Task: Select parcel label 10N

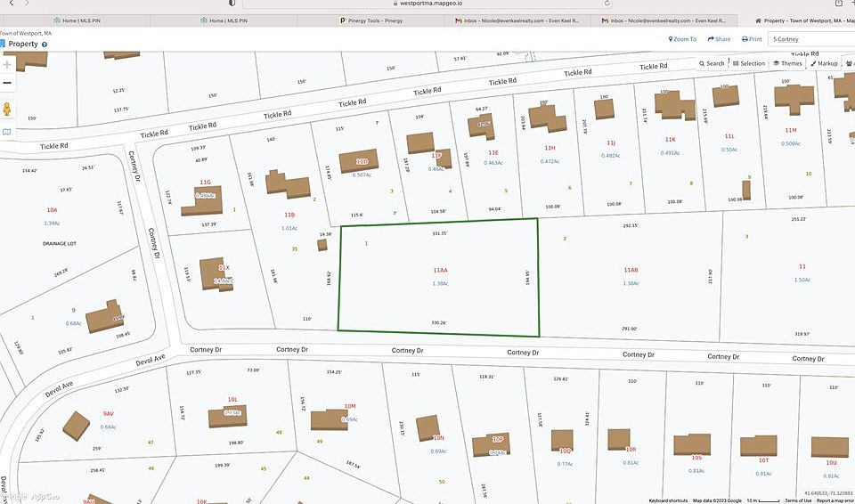Action: tap(439, 438)
